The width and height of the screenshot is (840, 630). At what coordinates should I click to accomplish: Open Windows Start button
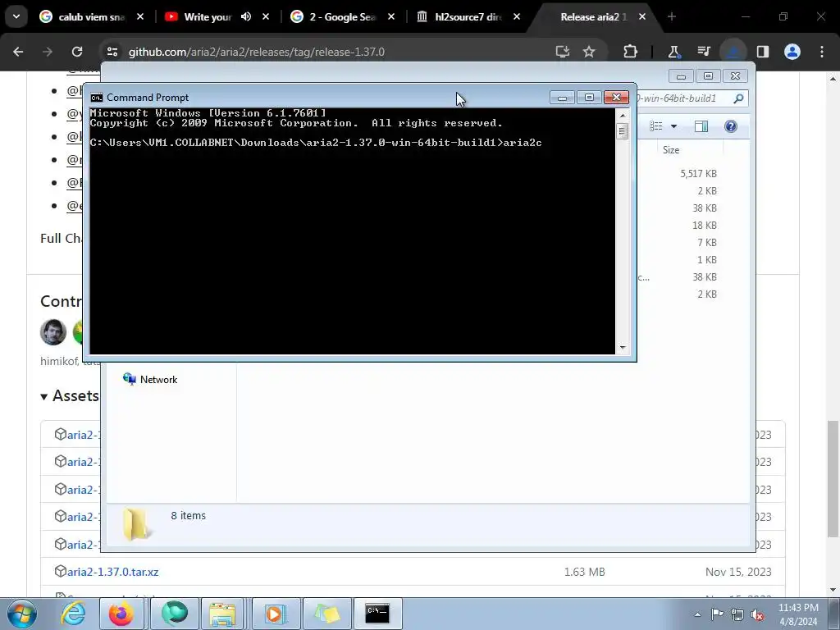click(x=21, y=614)
